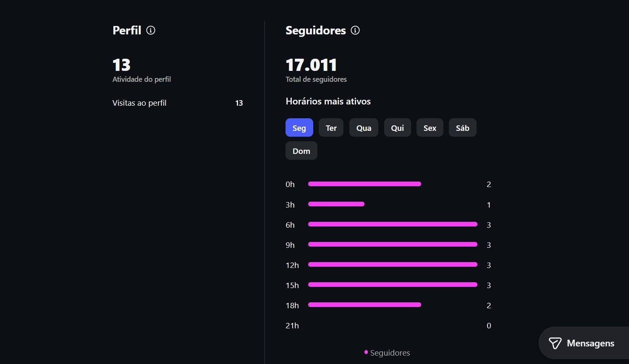Viewport: 629px width, 364px height.
Task: Click the 3h activity bar
Action: 336,204
